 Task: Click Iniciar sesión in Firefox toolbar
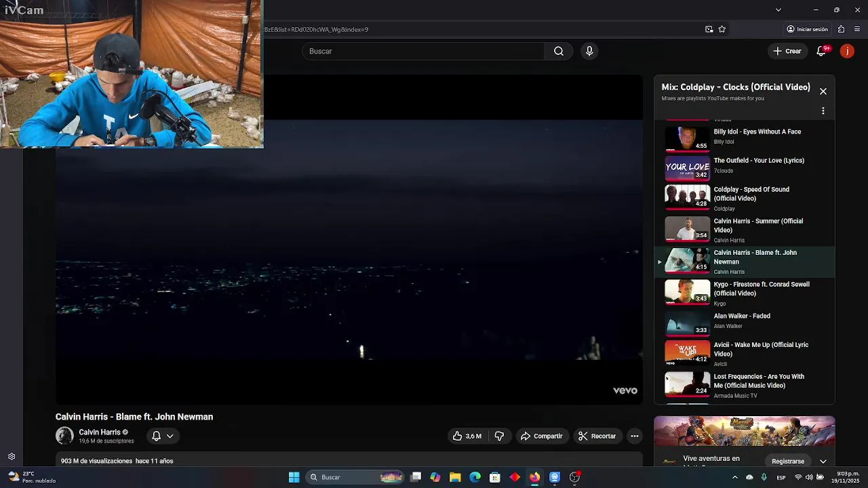[807, 29]
